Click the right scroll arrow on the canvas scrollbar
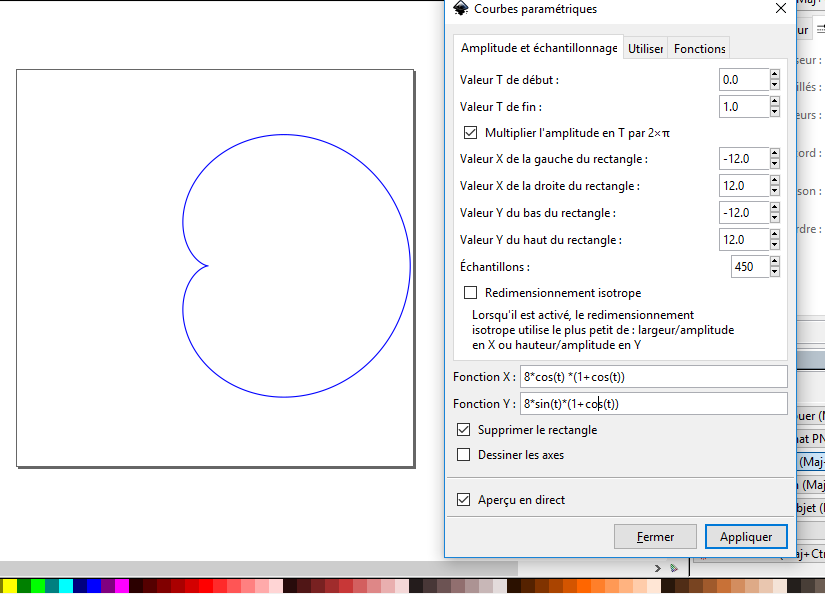 [x=658, y=568]
